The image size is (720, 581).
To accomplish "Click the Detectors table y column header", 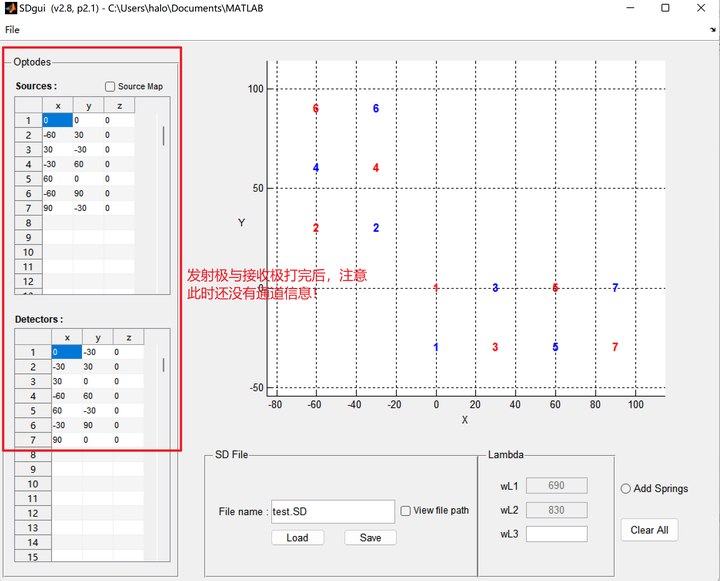I will click(x=97, y=338).
